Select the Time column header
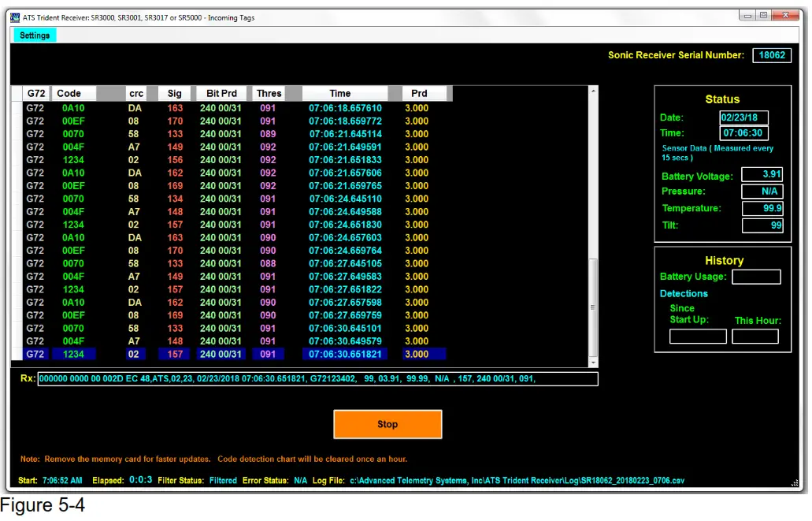812x521 pixels. pos(340,93)
